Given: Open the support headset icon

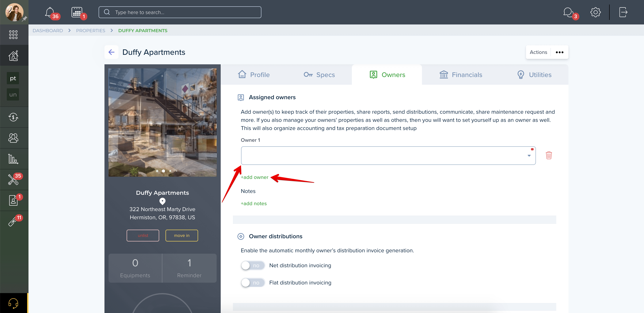Looking at the screenshot, I should (x=13, y=303).
